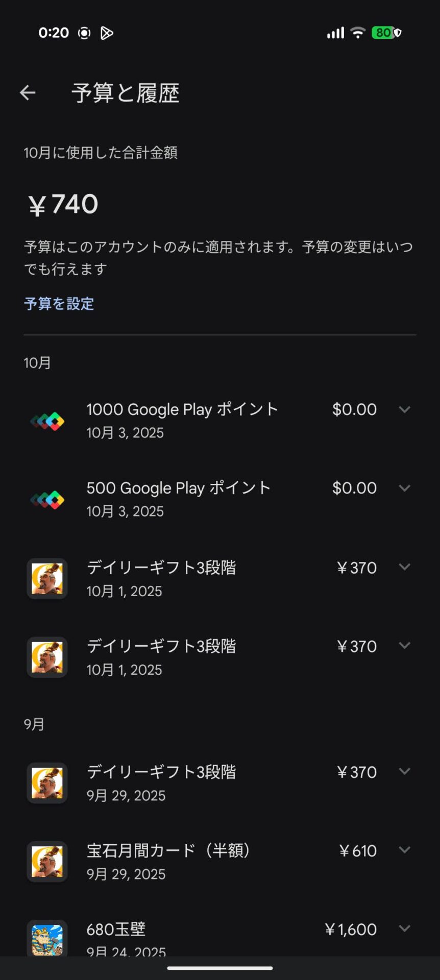Tap the Wi-Fi status icon
This screenshot has height=980, width=440.
[358, 33]
